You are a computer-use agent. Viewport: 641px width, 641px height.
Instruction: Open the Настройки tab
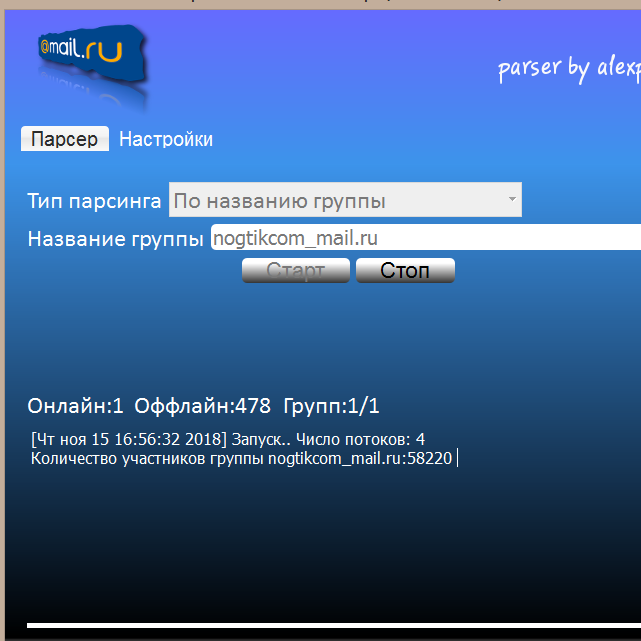tap(166, 139)
